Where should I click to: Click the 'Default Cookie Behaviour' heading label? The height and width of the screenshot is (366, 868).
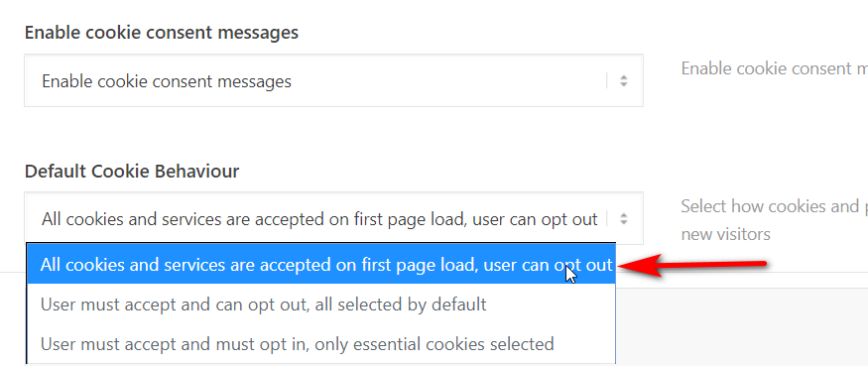coord(132,171)
